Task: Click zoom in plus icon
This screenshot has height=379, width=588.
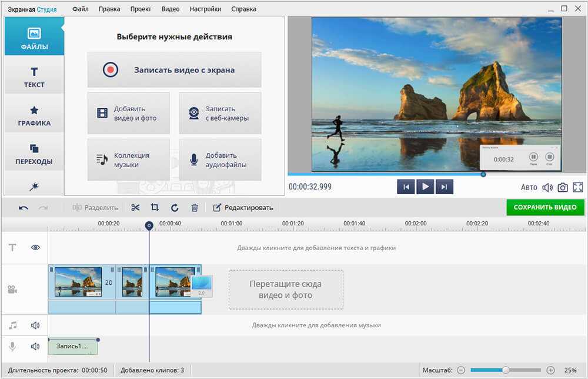Action: 550,370
